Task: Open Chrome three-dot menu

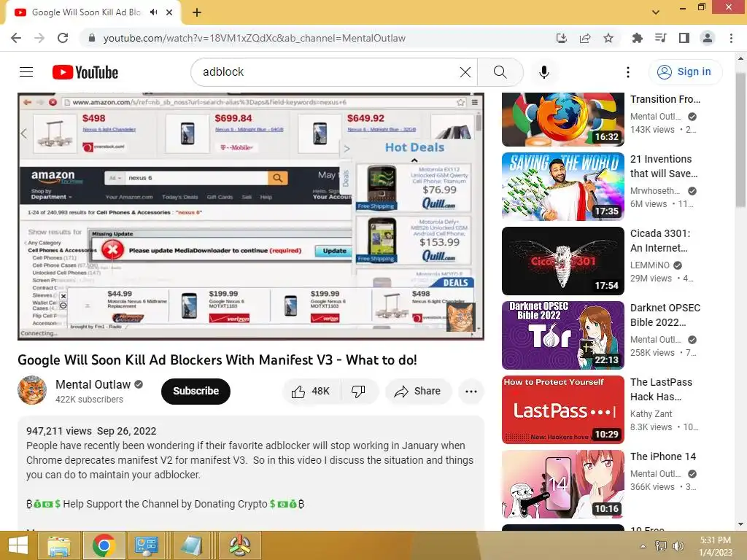Action: pos(731,38)
